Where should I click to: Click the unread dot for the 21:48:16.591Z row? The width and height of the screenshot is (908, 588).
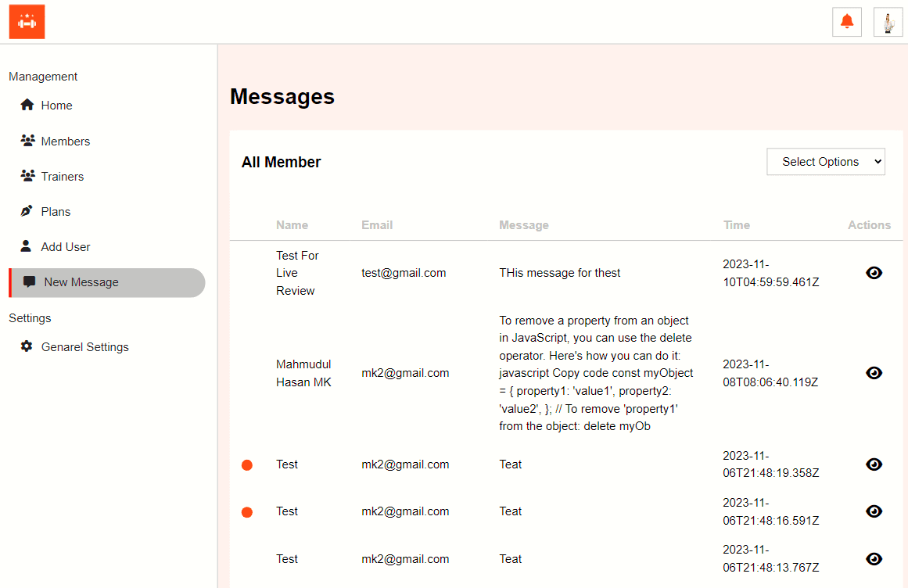(x=246, y=511)
